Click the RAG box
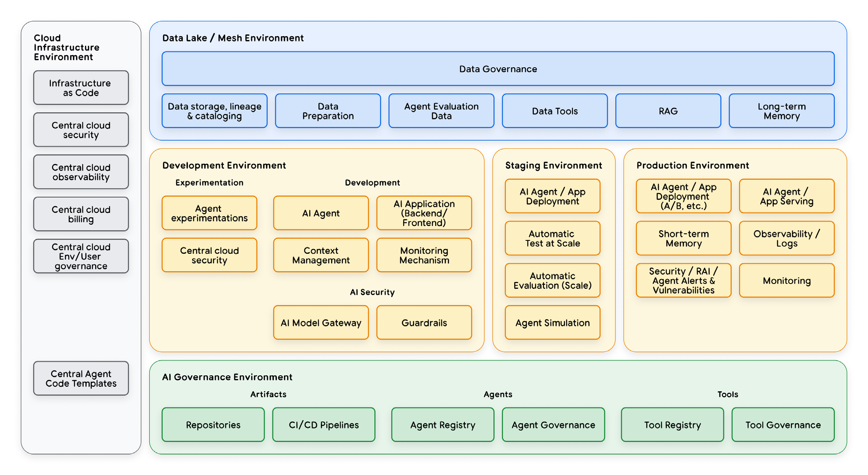The image size is (868, 475). click(x=668, y=111)
